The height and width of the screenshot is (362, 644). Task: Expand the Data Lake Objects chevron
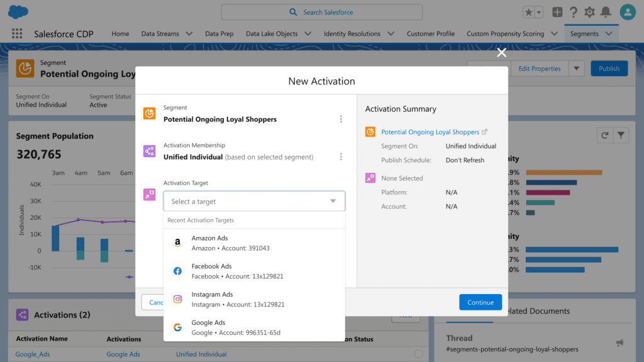tap(308, 34)
